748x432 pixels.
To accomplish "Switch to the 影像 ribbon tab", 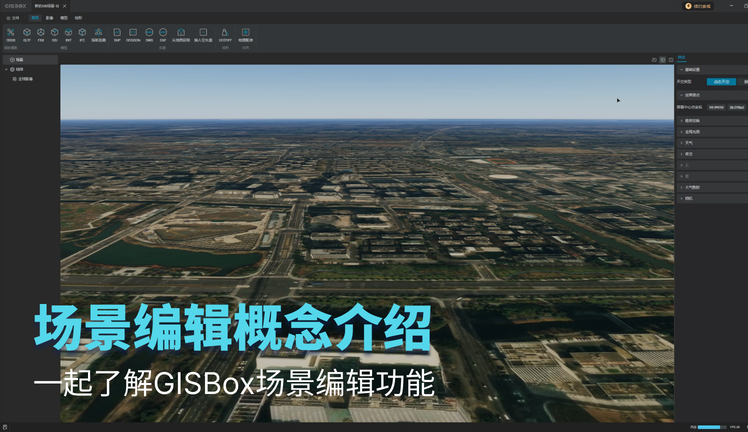I will tap(49, 18).
